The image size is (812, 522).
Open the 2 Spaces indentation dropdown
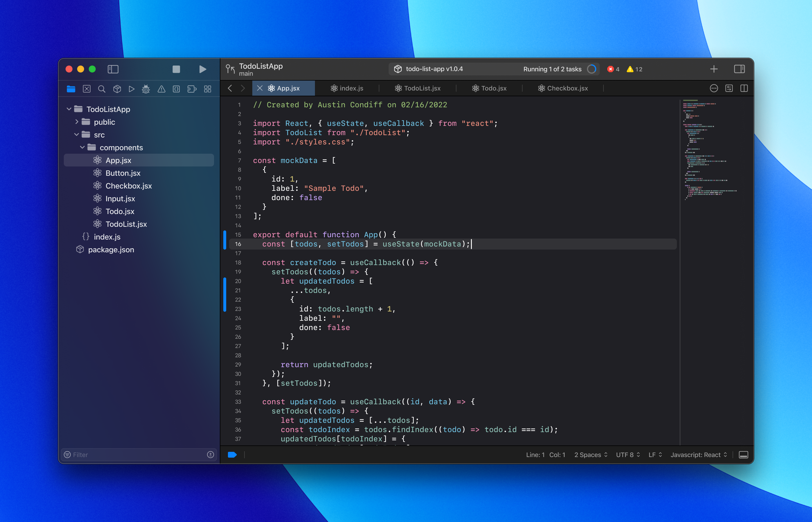point(591,455)
